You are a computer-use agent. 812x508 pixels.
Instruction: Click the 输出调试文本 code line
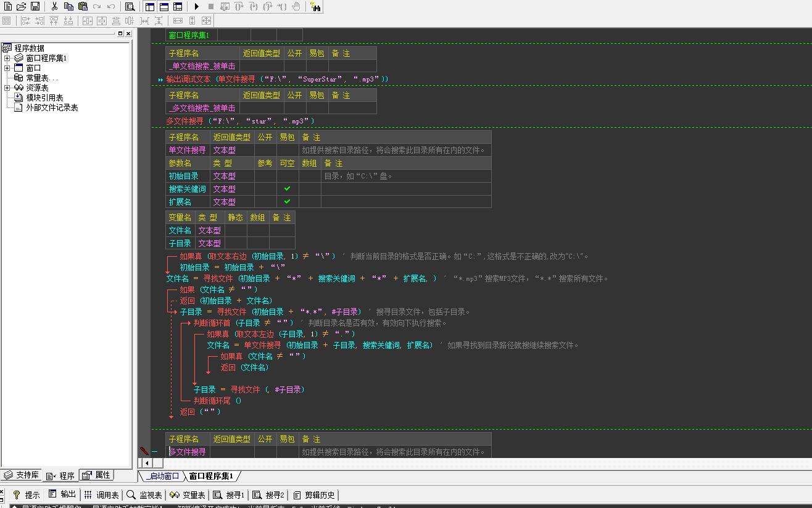point(278,79)
